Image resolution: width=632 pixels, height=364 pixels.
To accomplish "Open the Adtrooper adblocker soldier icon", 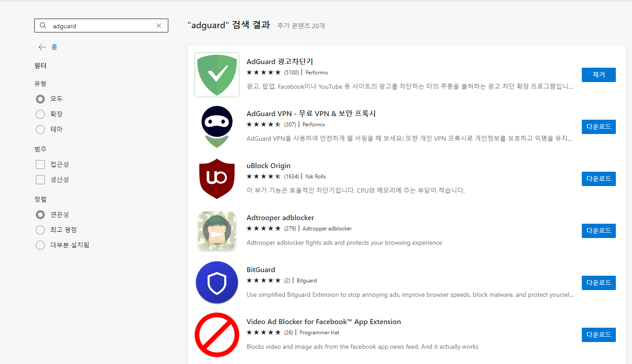I will coord(217,231).
